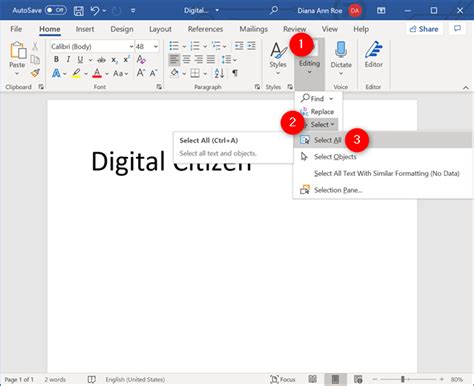Launch the Editor pen icon
474x386 pixels.
click(373, 50)
